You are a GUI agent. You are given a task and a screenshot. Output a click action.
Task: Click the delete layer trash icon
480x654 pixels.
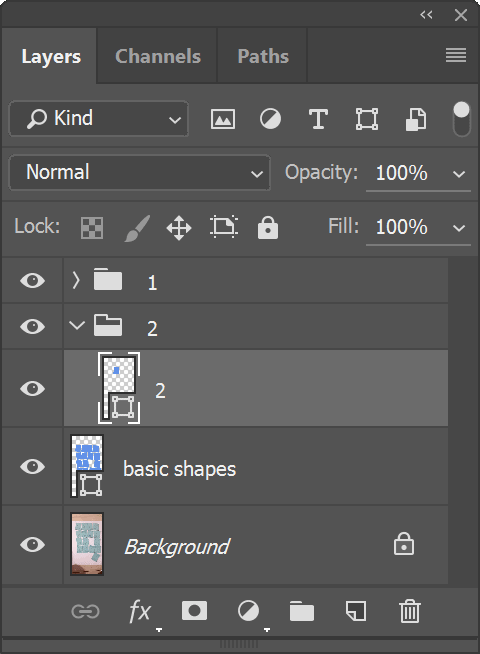410,611
